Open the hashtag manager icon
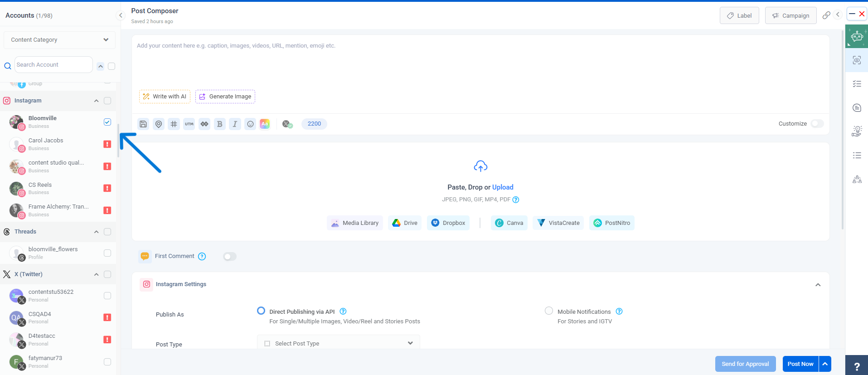868x375 pixels. (x=174, y=124)
